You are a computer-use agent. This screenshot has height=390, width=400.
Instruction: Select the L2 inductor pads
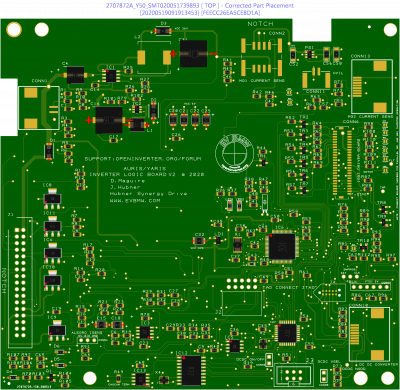(x=154, y=57)
